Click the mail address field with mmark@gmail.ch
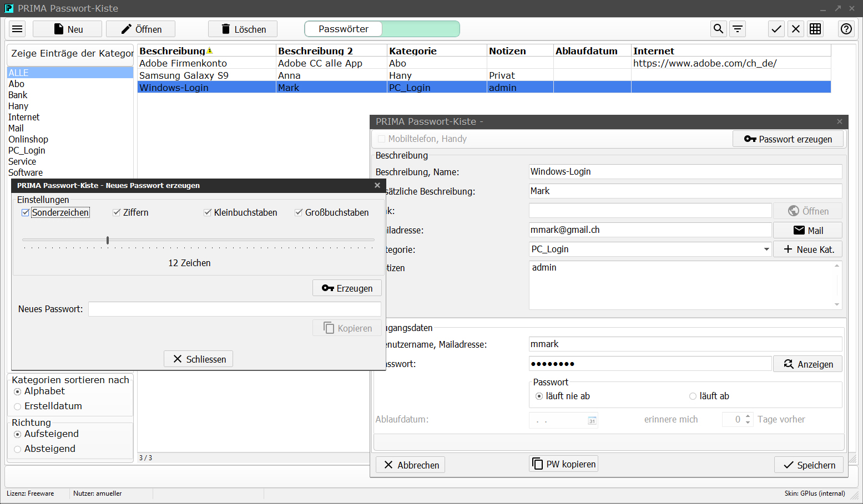Viewport: 863px width, 504px height. (650, 230)
